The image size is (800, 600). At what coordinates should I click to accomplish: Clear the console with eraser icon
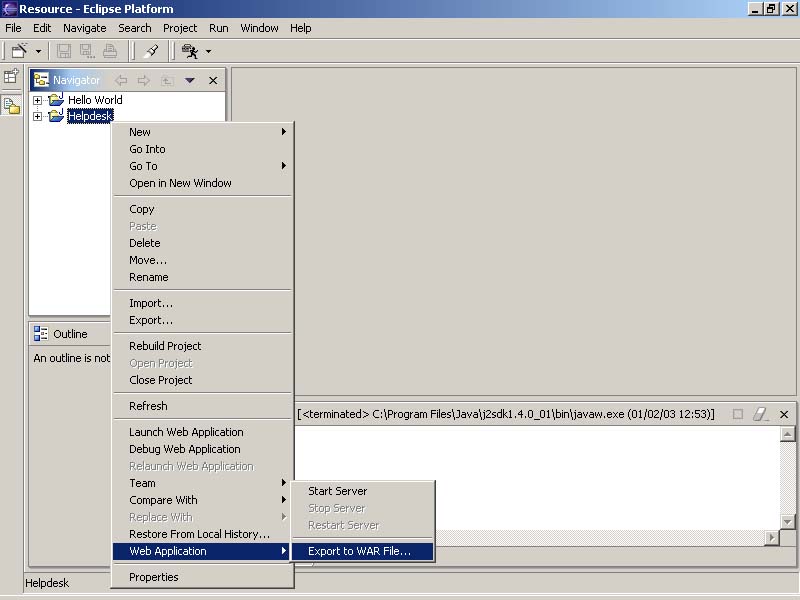pos(761,414)
